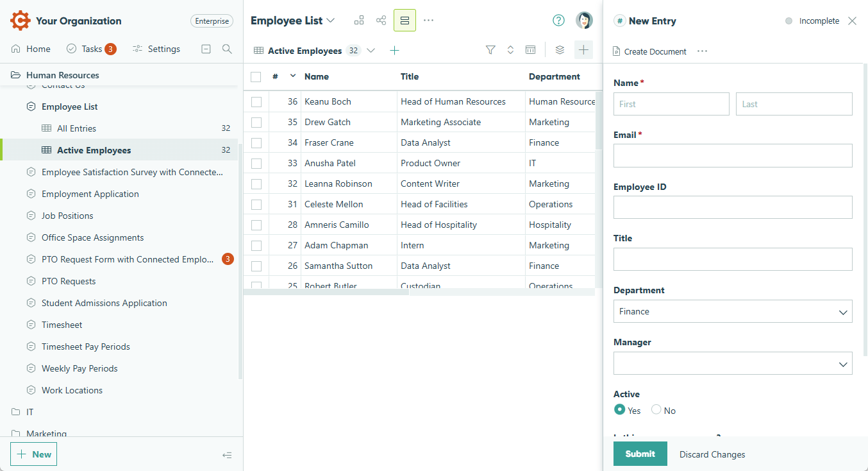Check the box for Drew Gatch
868x471 pixels.
coord(256,122)
